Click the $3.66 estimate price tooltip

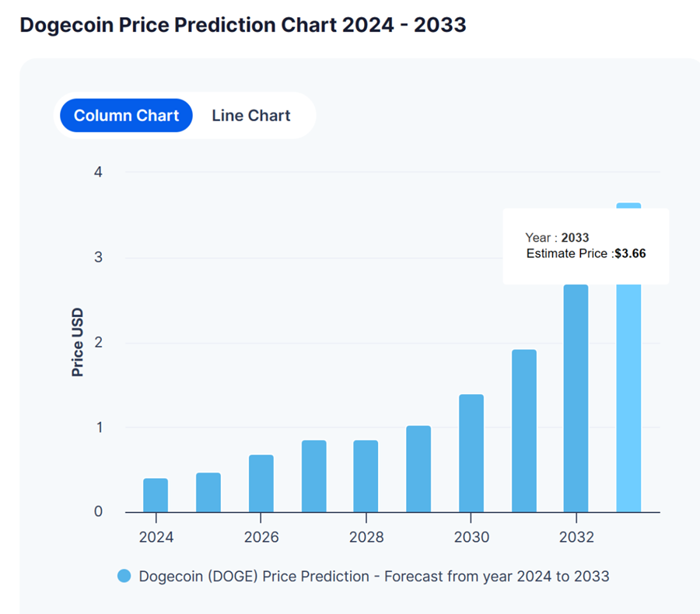pyautogui.click(x=586, y=246)
